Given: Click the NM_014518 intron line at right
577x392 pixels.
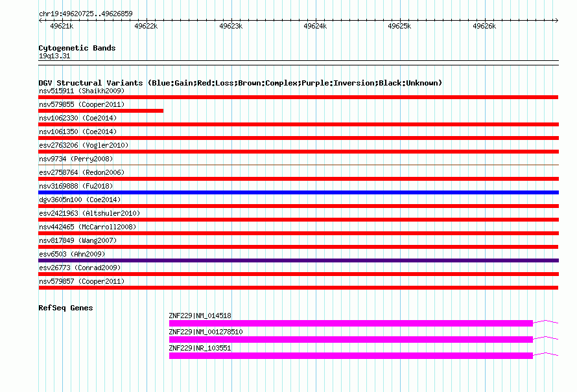Looking at the screenshot, I should 546,322.
